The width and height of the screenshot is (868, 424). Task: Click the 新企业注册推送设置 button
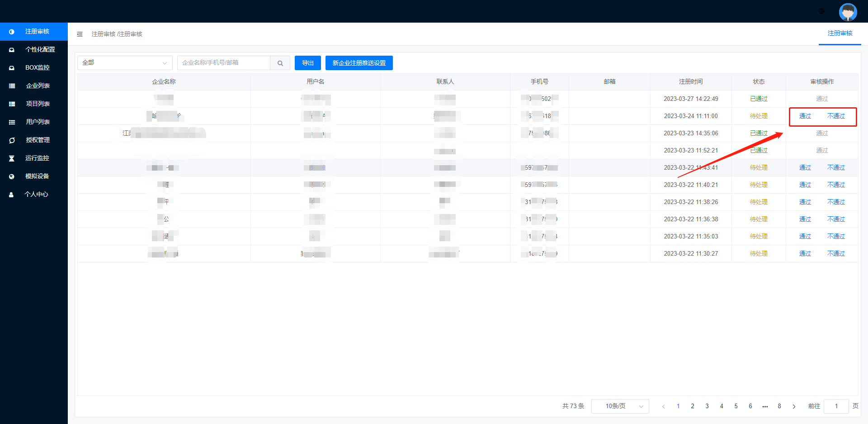click(359, 63)
